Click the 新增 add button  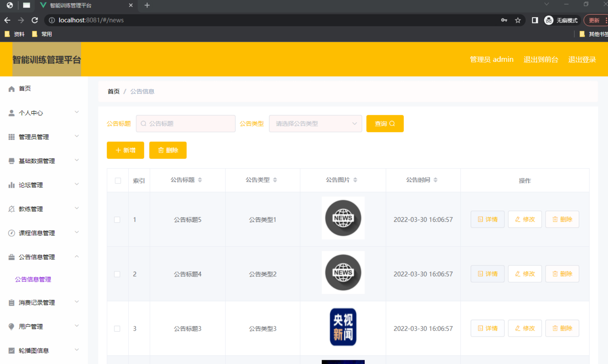click(125, 150)
